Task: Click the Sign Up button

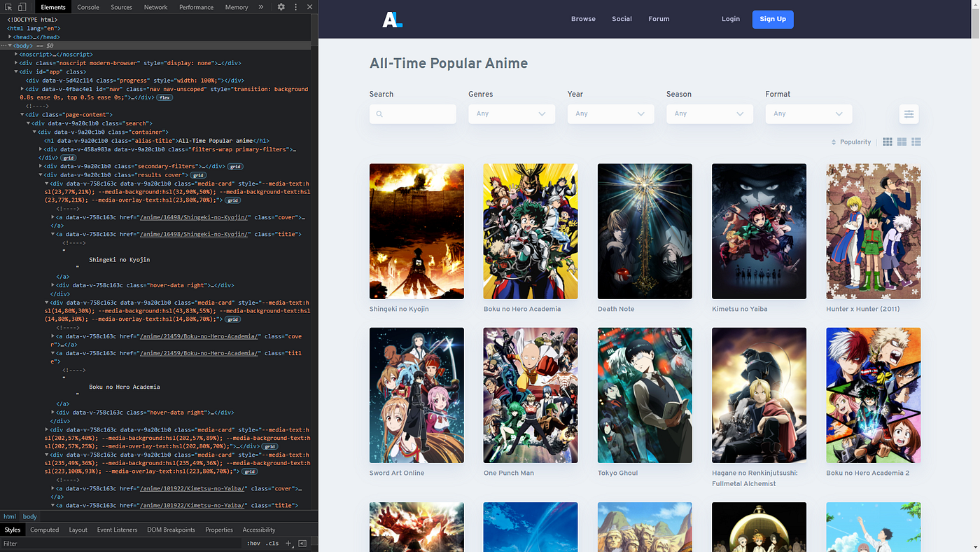Action: tap(773, 19)
